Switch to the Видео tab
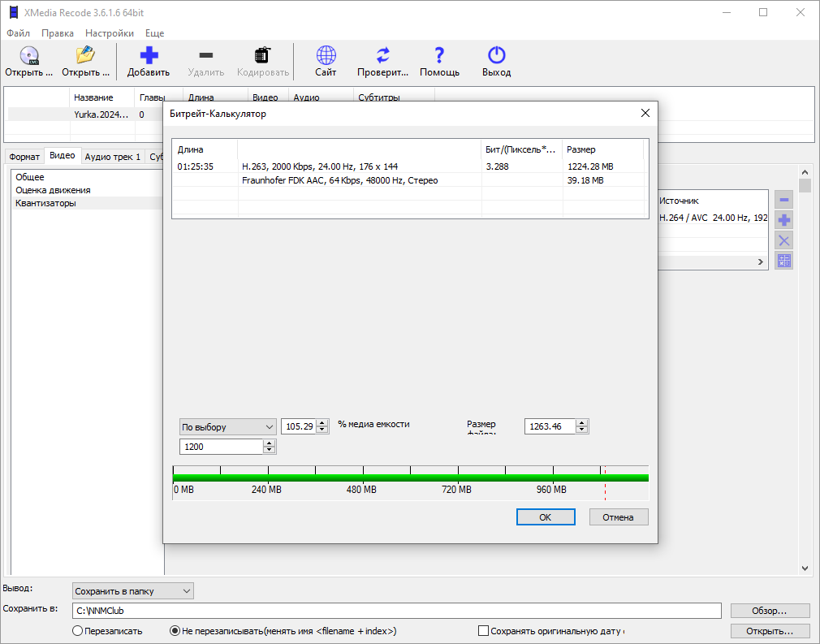Image resolution: width=820 pixels, height=644 pixels. 63,155
